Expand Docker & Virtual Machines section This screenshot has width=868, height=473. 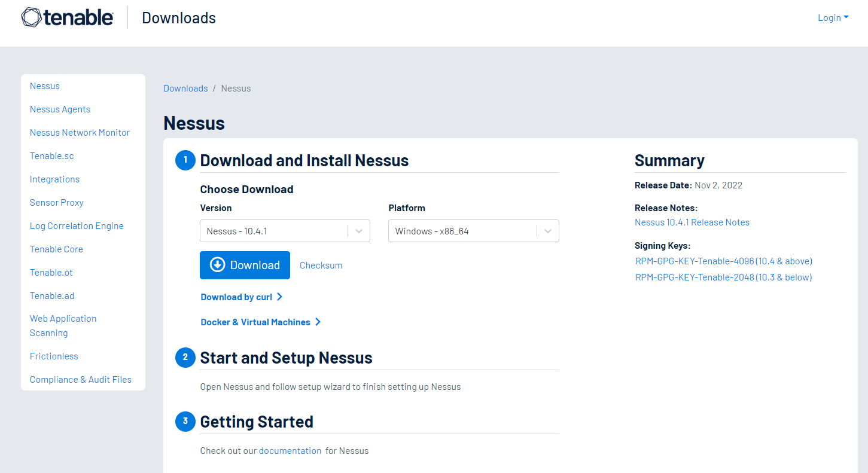260,322
